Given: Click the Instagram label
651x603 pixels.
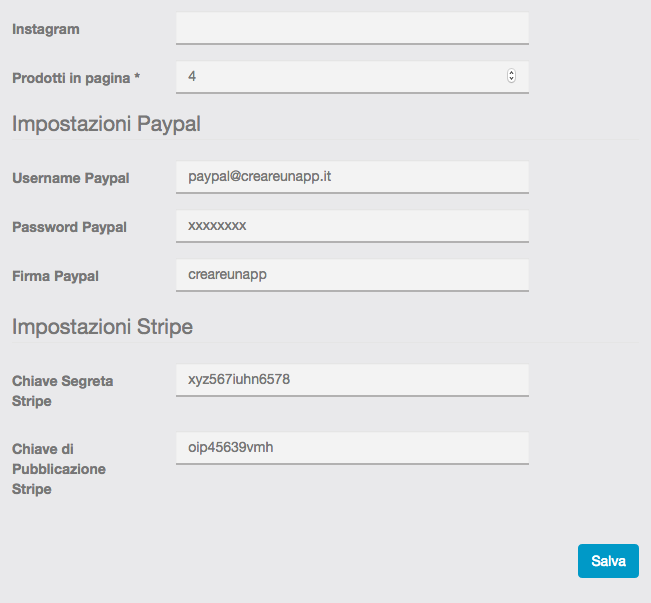Looking at the screenshot, I should click(46, 30).
